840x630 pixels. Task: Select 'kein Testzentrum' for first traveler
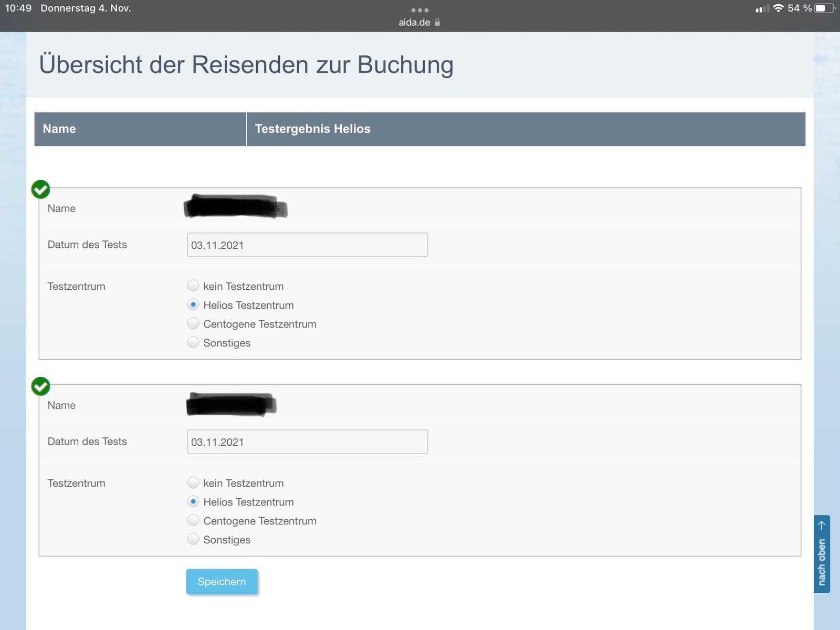pos(193,286)
